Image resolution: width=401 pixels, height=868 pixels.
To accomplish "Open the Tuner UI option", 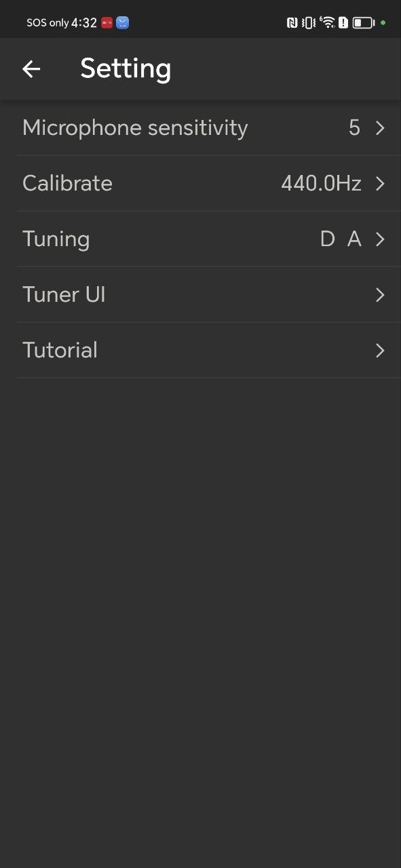I will 208,295.
